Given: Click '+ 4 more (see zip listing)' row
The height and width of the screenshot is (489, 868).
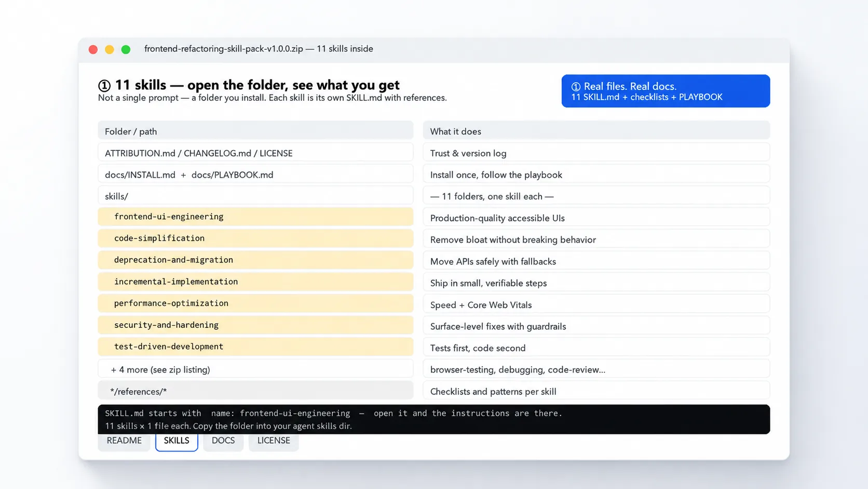Looking at the screenshot, I should click(x=255, y=369).
